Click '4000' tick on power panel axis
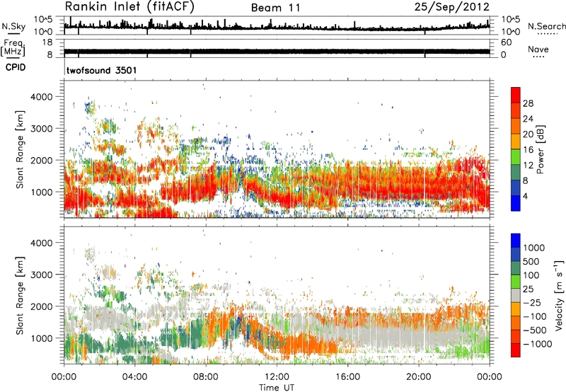Image resolution: width=566 pixels, height=392 pixels. [x=42, y=97]
